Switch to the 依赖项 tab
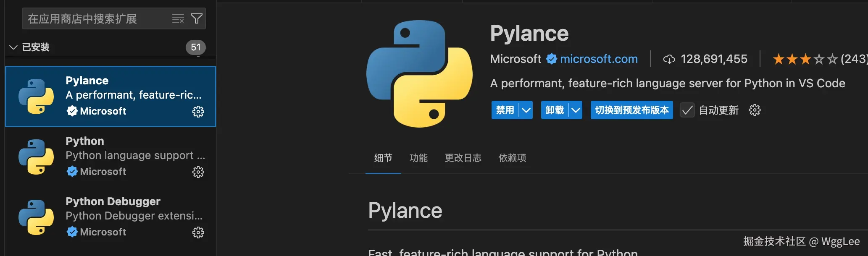 512,158
